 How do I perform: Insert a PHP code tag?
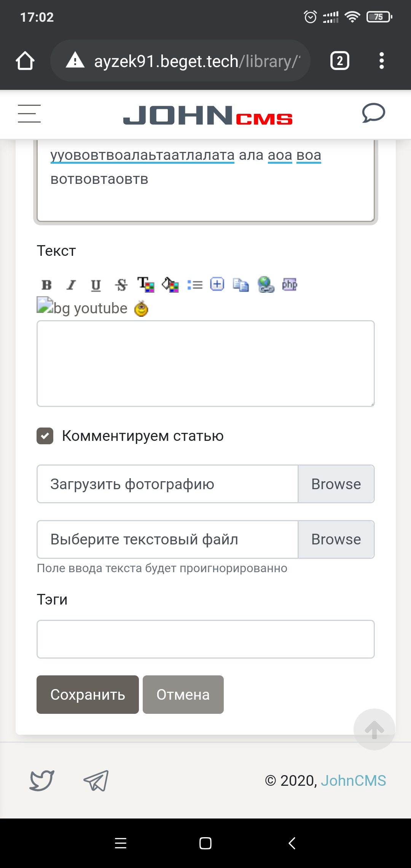[x=290, y=284]
